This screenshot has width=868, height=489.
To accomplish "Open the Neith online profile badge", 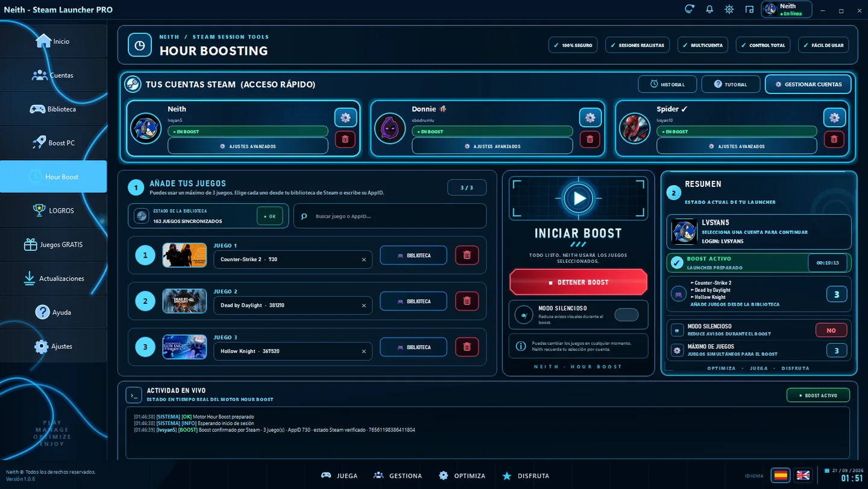I will pos(787,9).
